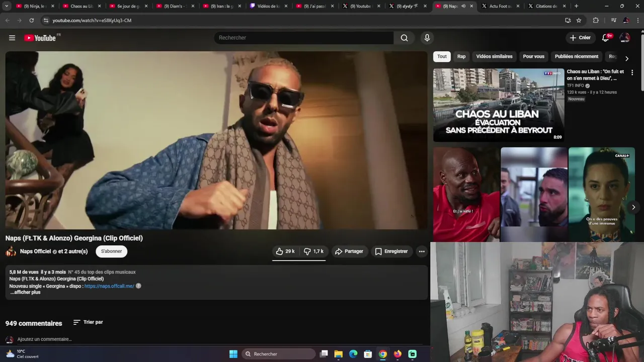
Task: Open the site info icon in the address bar
Action: 46,20
